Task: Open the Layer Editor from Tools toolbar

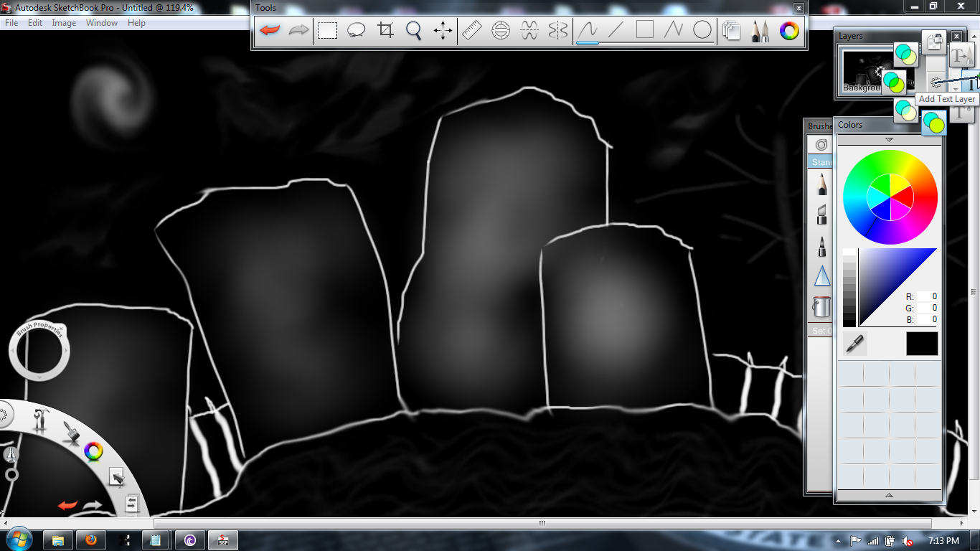Action: [x=732, y=30]
